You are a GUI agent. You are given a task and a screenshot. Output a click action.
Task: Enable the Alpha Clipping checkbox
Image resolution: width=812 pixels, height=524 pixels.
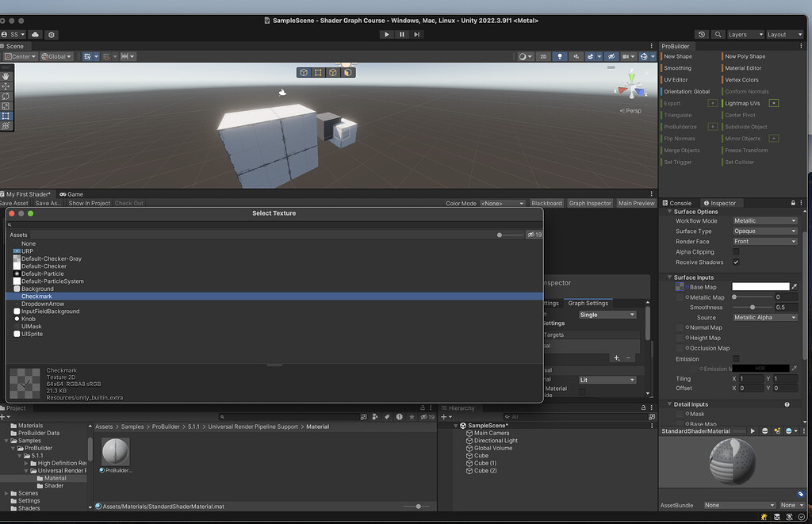[x=736, y=252]
